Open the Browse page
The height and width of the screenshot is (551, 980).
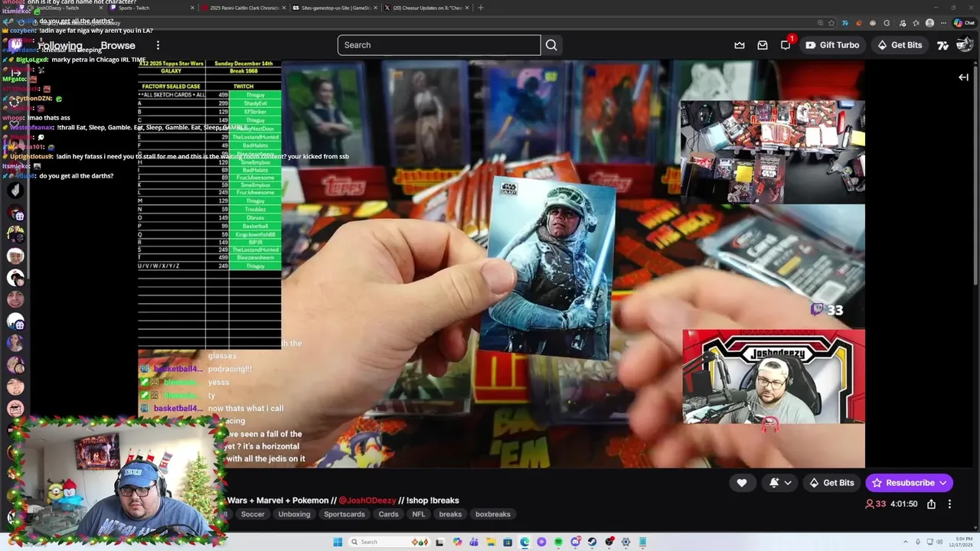pyautogui.click(x=118, y=45)
